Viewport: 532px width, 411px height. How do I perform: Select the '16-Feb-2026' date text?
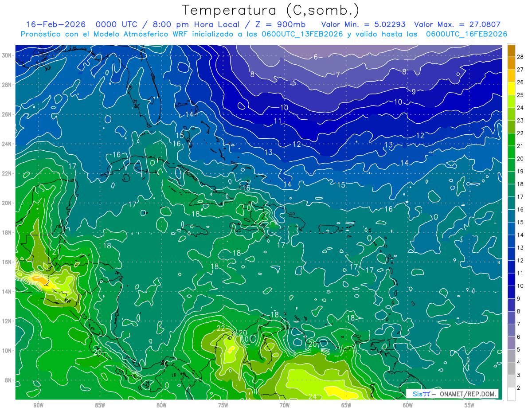coord(56,24)
